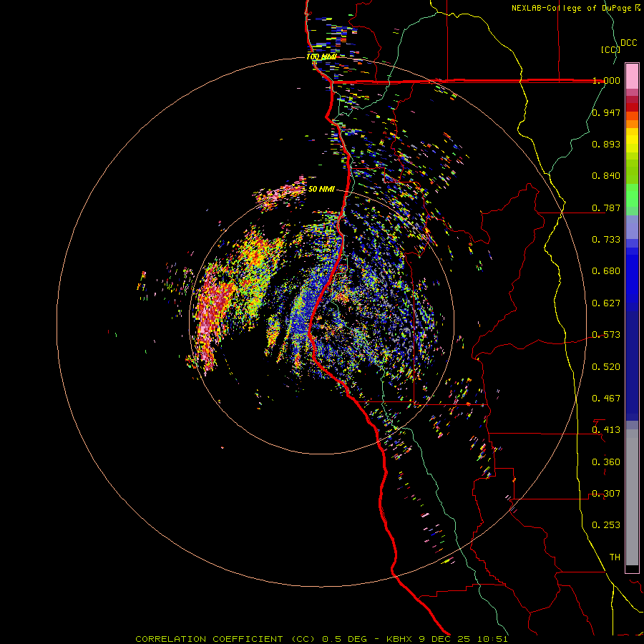The height and width of the screenshot is (644, 644).
Task: Select the 0.787 legend value
Action: (x=606, y=208)
